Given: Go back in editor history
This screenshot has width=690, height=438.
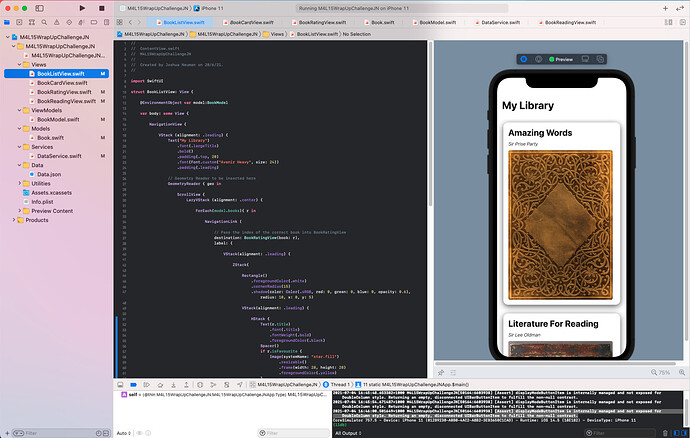Looking at the screenshot, I should 130,22.
